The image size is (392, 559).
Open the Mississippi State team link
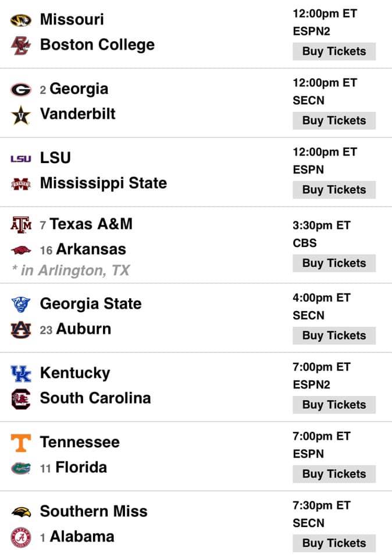pos(103,183)
